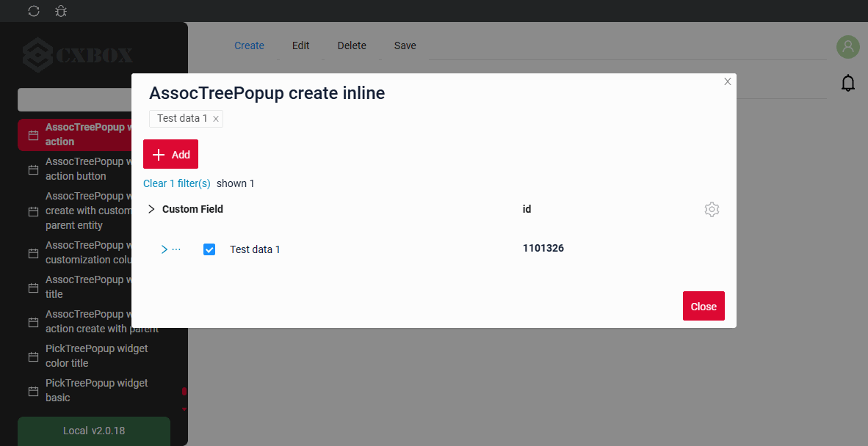Click the CXBOX logo
868x446 pixels.
78,55
